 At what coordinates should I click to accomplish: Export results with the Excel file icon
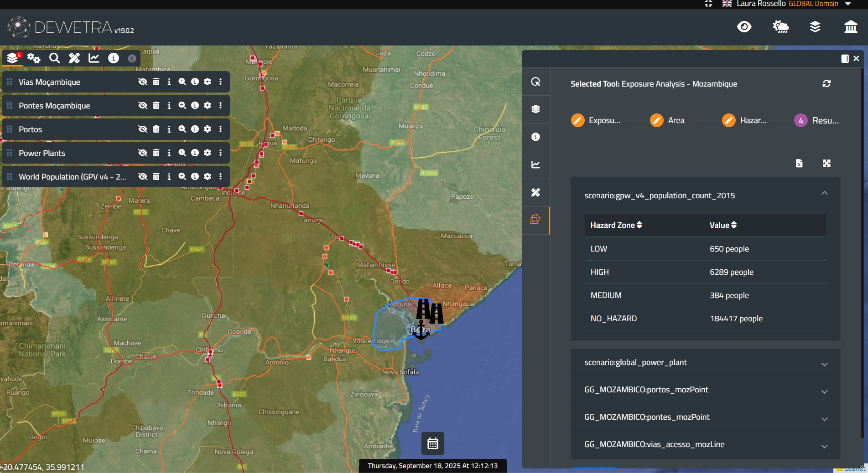click(799, 164)
